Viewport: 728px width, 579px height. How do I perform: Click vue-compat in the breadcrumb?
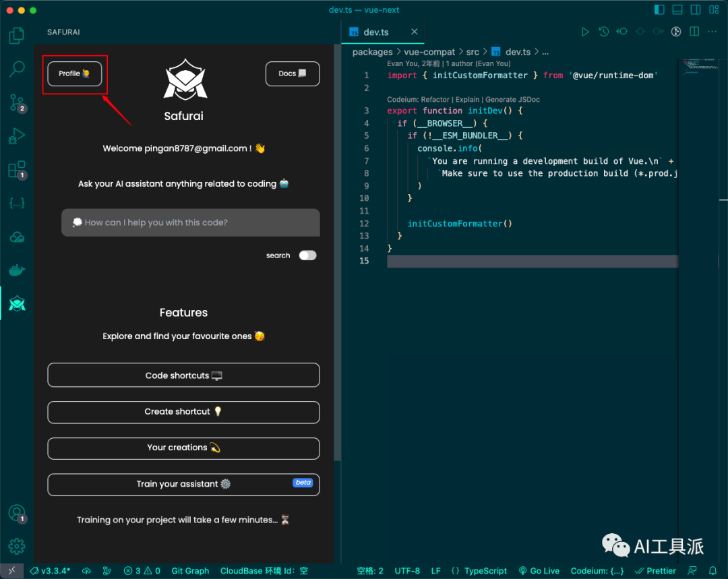[429, 52]
